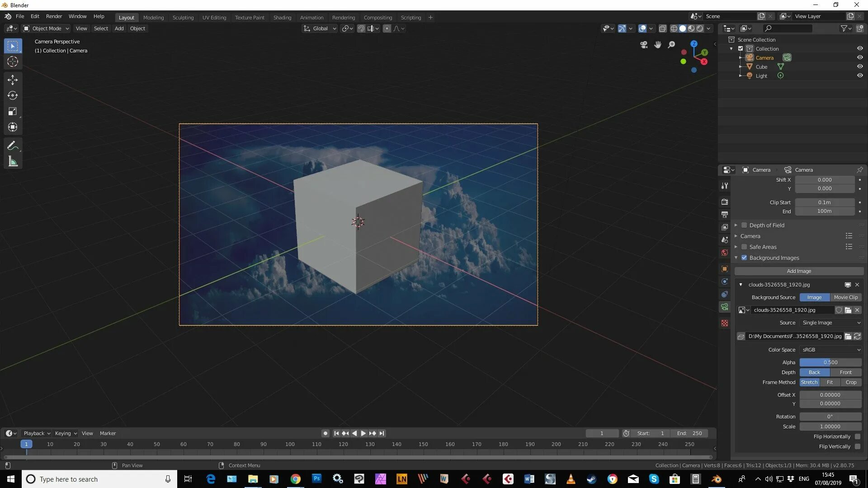Open the Render menu
Viewport: 868px width, 488px height.
coord(54,16)
